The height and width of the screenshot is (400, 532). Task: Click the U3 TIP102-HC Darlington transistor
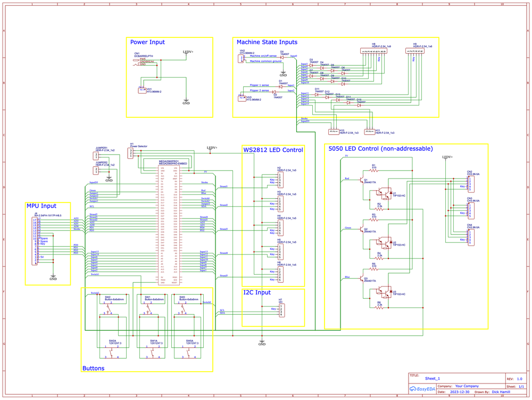(x=384, y=293)
